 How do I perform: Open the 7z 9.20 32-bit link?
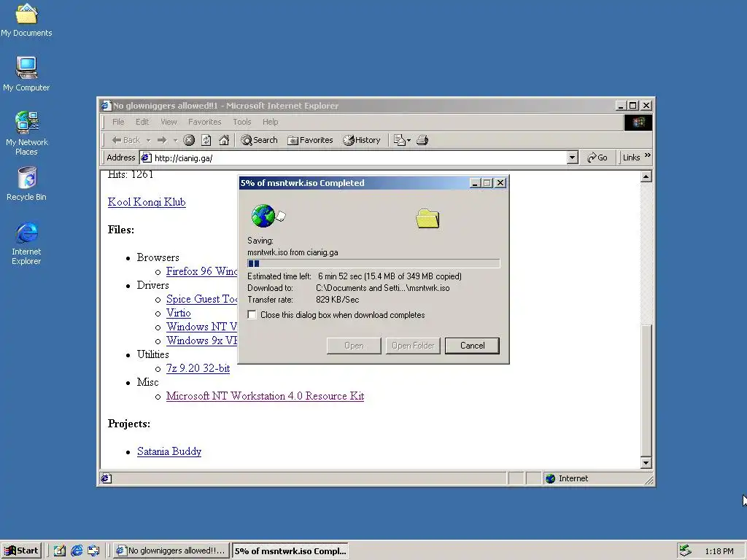coord(198,368)
